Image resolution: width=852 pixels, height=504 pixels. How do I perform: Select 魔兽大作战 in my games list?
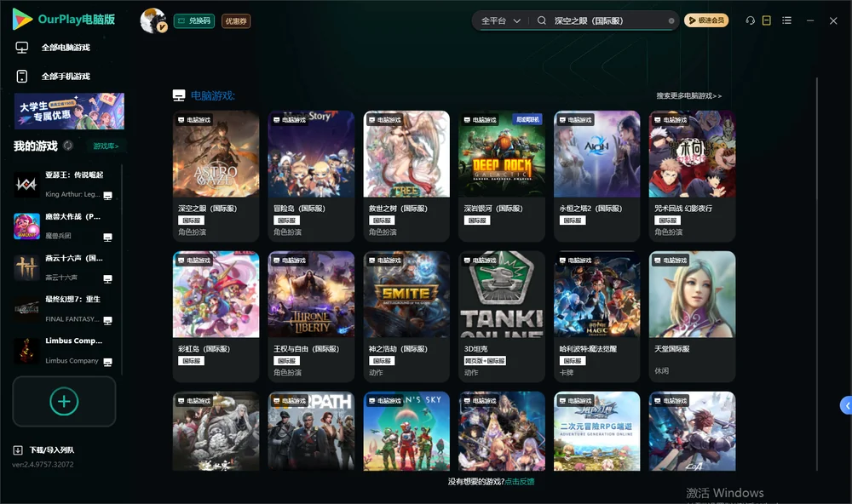(x=64, y=226)
